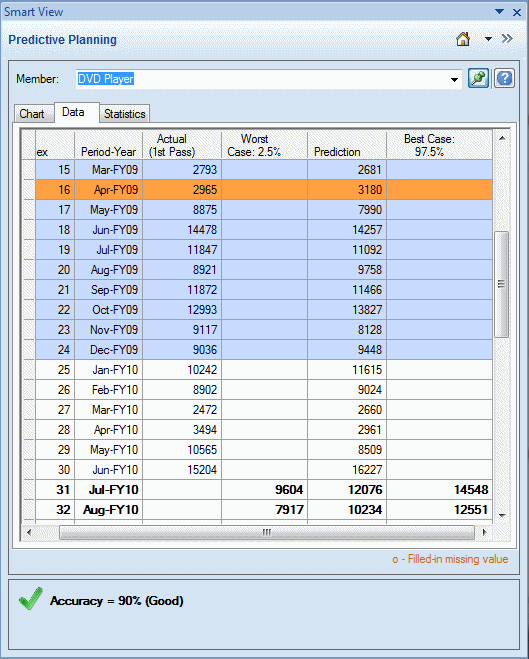Image resolution: width=529 pixels, height=659 pixels.
Task: Click the May-FY09 actual value 8875
Action: 182,210
